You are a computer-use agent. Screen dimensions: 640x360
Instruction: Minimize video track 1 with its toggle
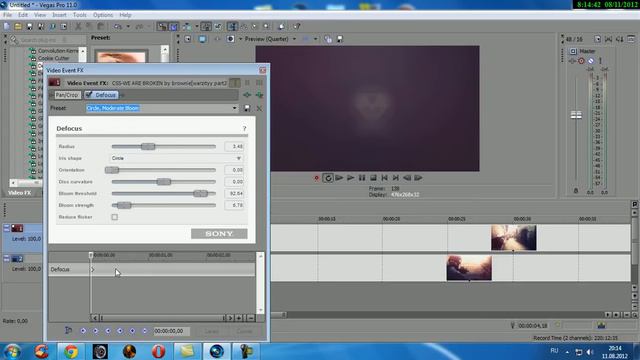7,229
